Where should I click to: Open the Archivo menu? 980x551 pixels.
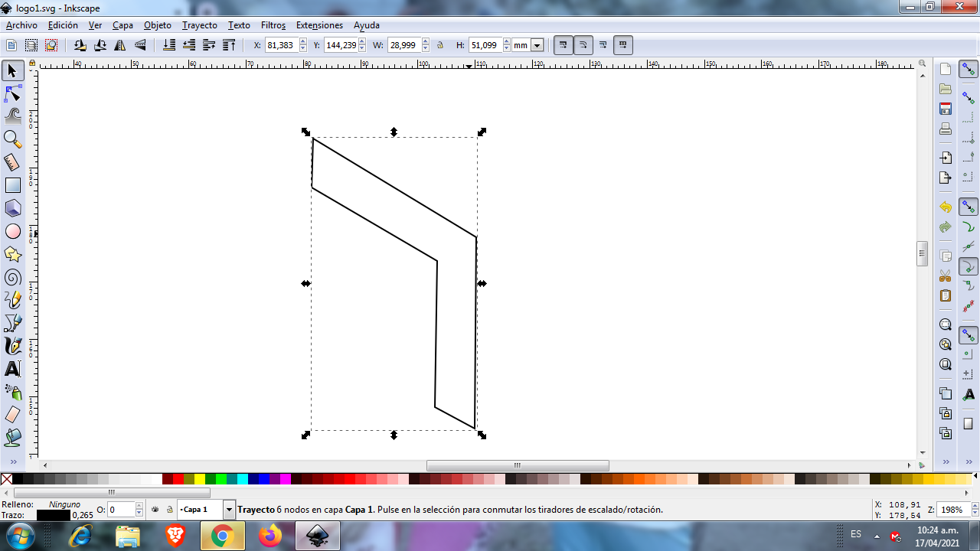[x=21, y=25]
